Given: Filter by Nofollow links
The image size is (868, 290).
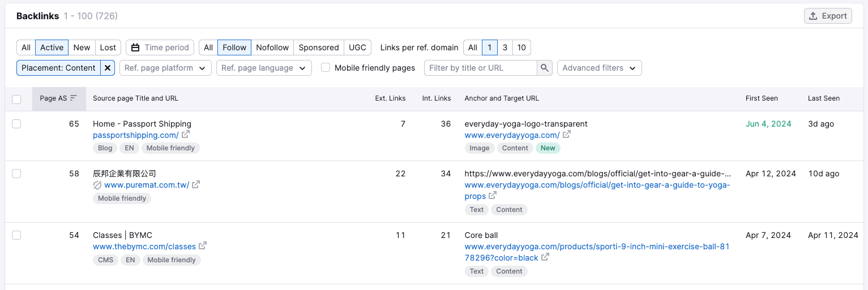Looking at the screenshot, I should (x=272, y=47).
